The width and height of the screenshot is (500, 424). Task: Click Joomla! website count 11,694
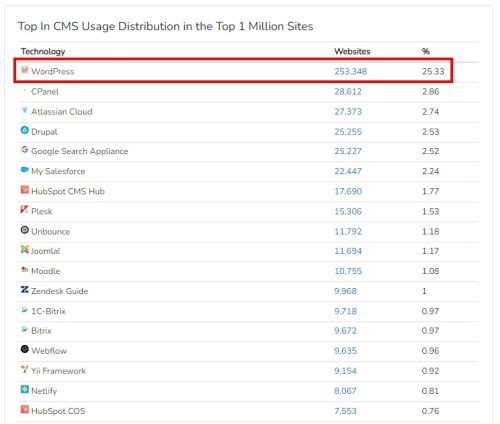tap(348, 251)
